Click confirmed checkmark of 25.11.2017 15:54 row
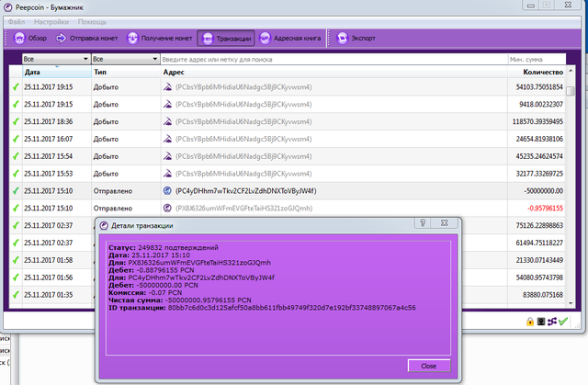 click(16, 156)
